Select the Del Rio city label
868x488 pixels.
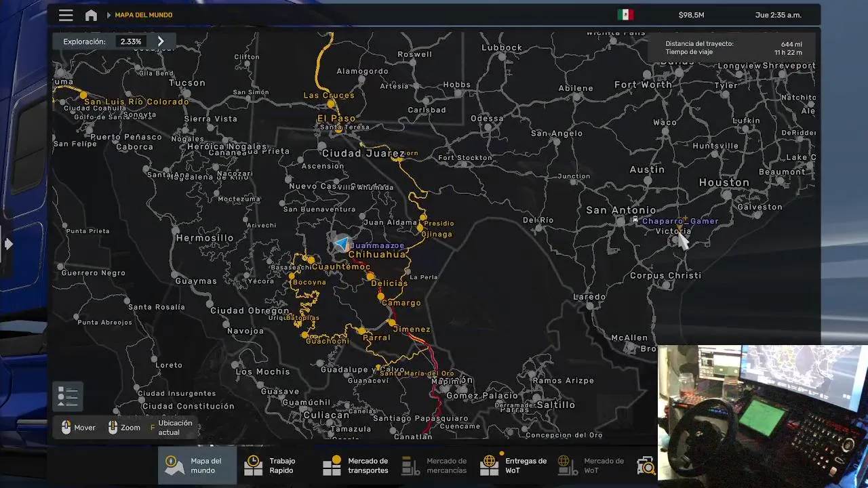tap(538, 220)
